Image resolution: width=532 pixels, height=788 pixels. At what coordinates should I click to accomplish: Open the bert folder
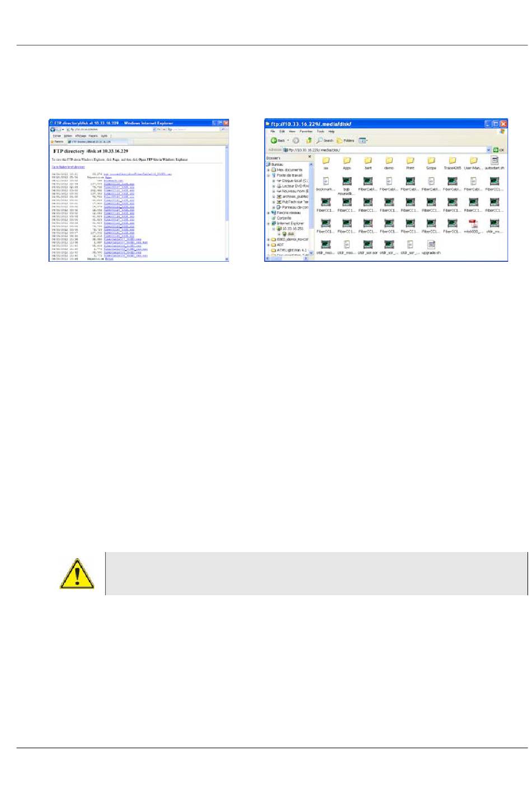point(368,163)
